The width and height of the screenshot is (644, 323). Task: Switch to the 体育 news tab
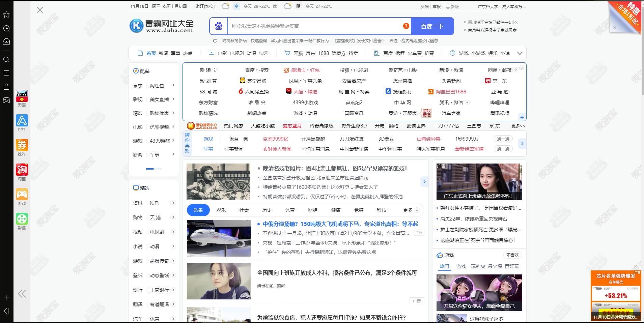point(290,210)
